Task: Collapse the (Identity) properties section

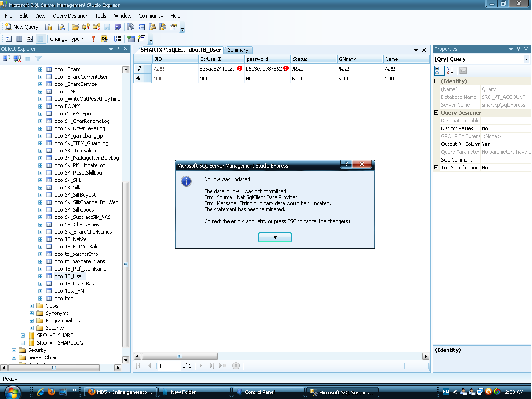Action: click(x=436, y=81)
